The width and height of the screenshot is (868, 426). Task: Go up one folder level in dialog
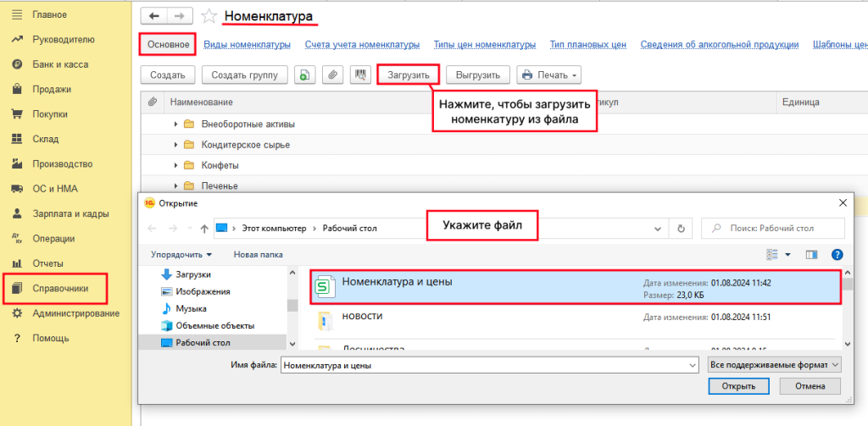coord(204,228)
